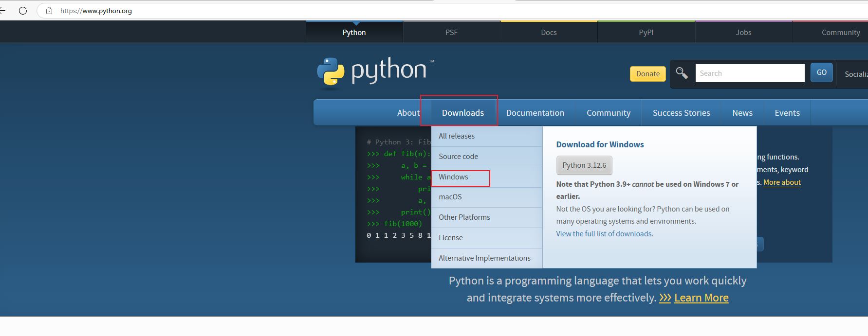Select All releases menu entry
868x336 pixels.
[x=457, y=136]
